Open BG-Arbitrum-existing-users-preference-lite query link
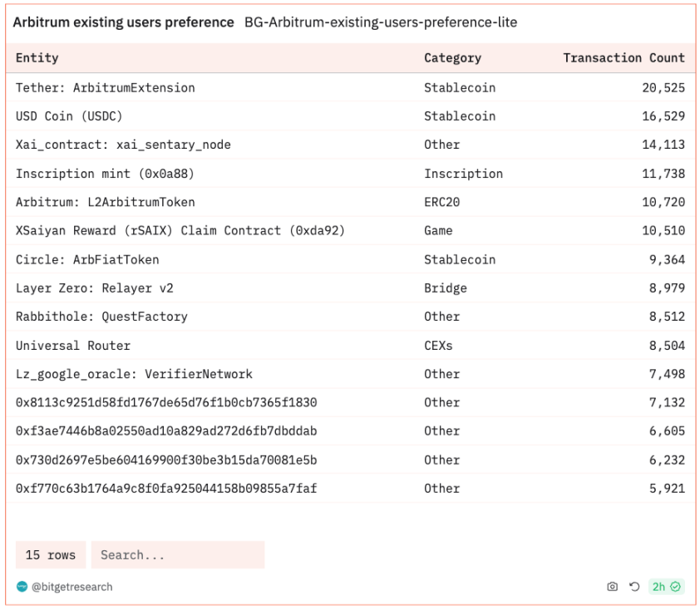The height and width of the screenshot is (610, 700). [x=380, y=22]
